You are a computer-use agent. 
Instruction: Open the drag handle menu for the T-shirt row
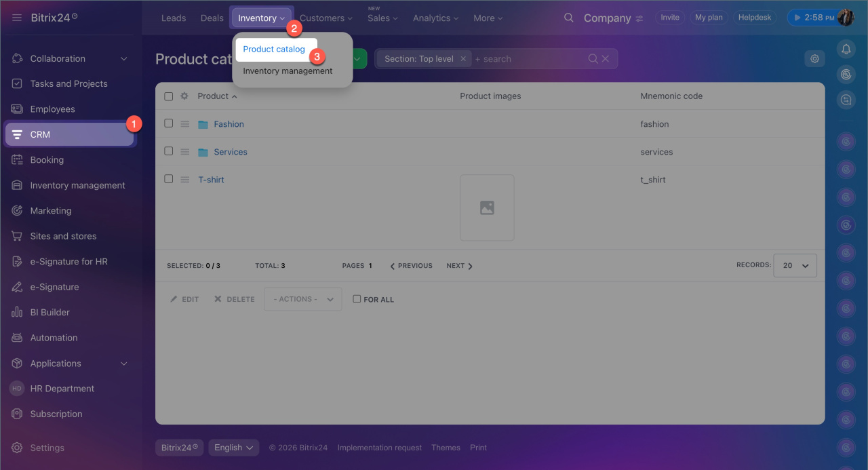(x=184, y=180)
